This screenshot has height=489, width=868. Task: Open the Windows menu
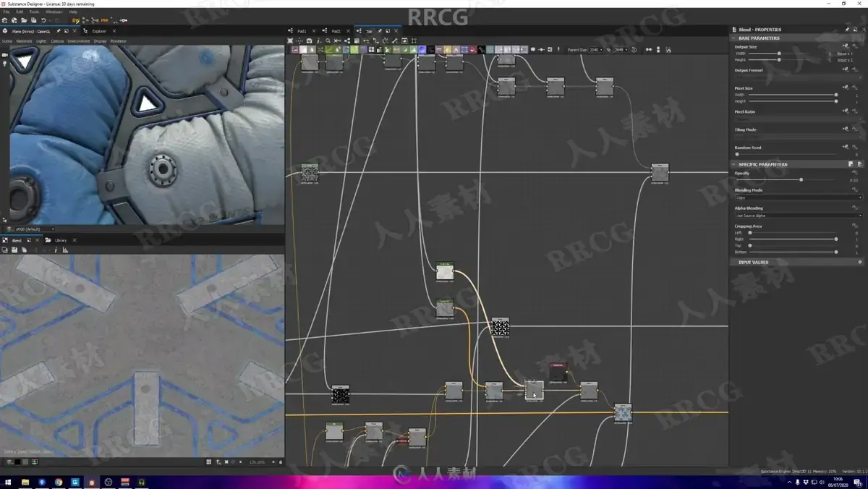pyautogui.click(x=54, y=12)
